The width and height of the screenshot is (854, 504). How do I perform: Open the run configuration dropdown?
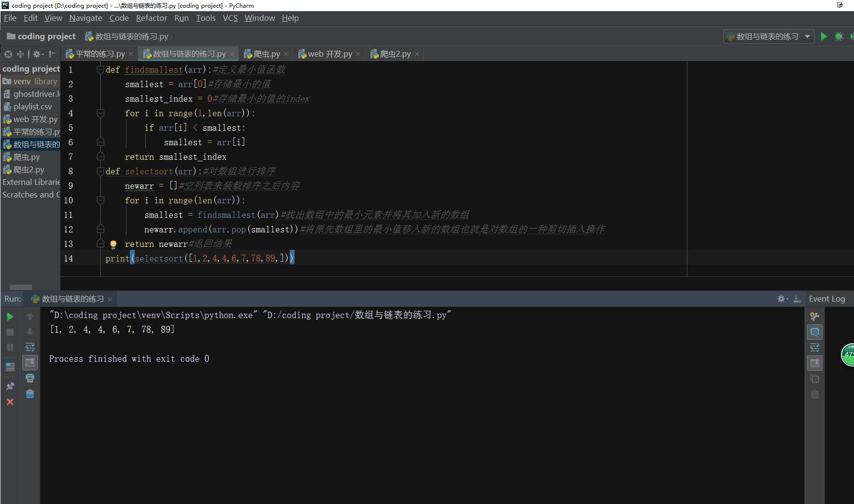[769, 36]
